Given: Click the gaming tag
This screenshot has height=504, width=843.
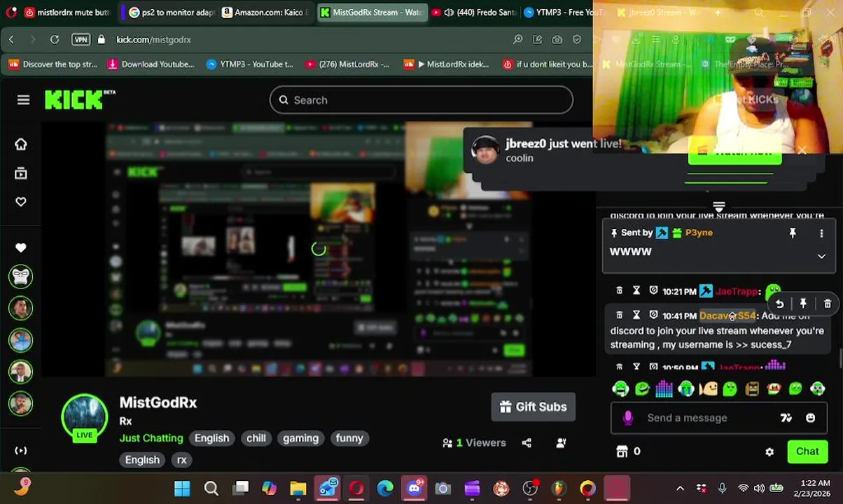Looking at the screenshot, I should (300, 438).
